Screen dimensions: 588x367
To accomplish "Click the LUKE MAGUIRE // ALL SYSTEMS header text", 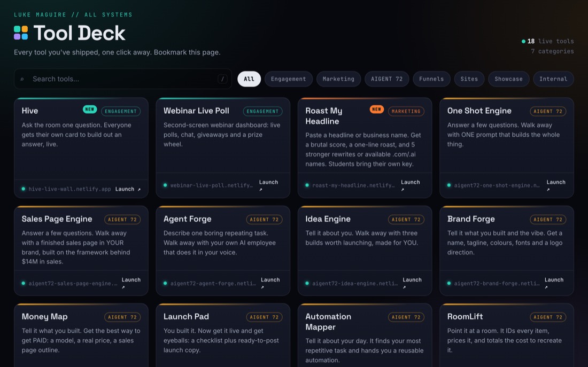I will [73, 14].
